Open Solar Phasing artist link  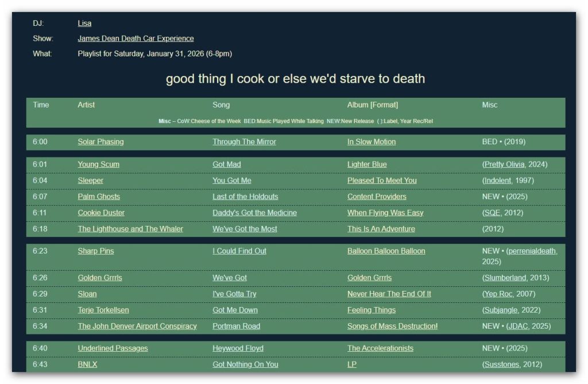(x=100, y=142)
